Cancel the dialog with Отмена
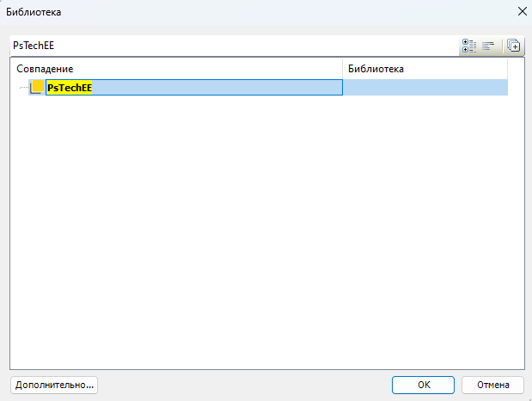 click(x=492, y=385)
